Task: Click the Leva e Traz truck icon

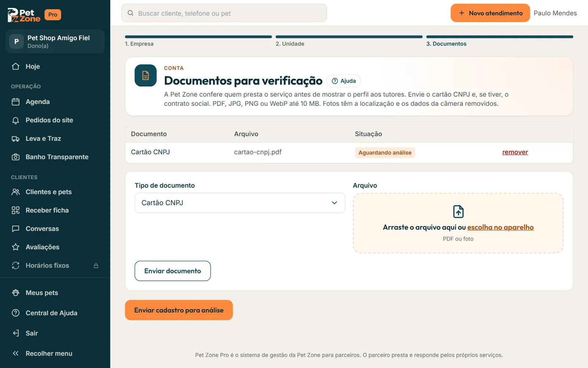Action: [15, 138]
